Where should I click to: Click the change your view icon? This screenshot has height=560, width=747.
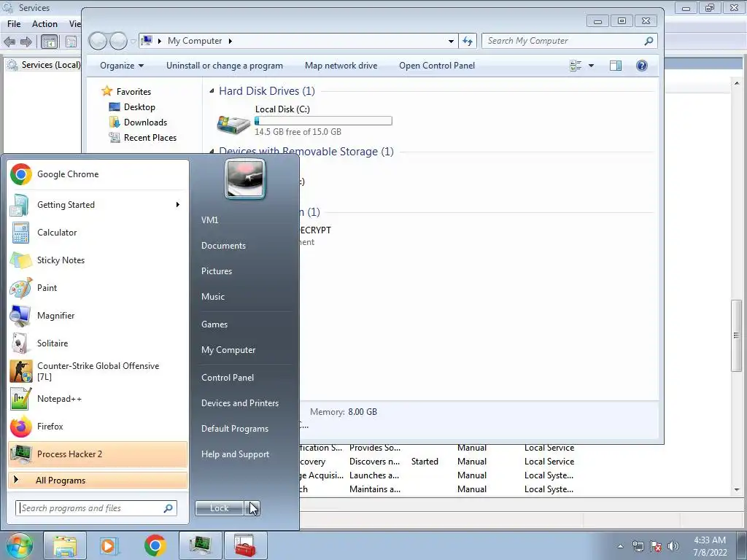click(576, 66)
